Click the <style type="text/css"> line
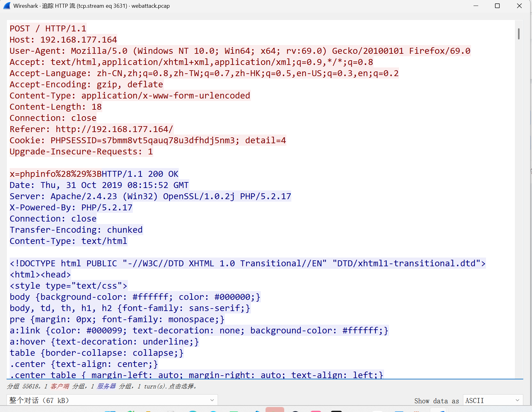532x412 pixels. click(x=68, y=286)
